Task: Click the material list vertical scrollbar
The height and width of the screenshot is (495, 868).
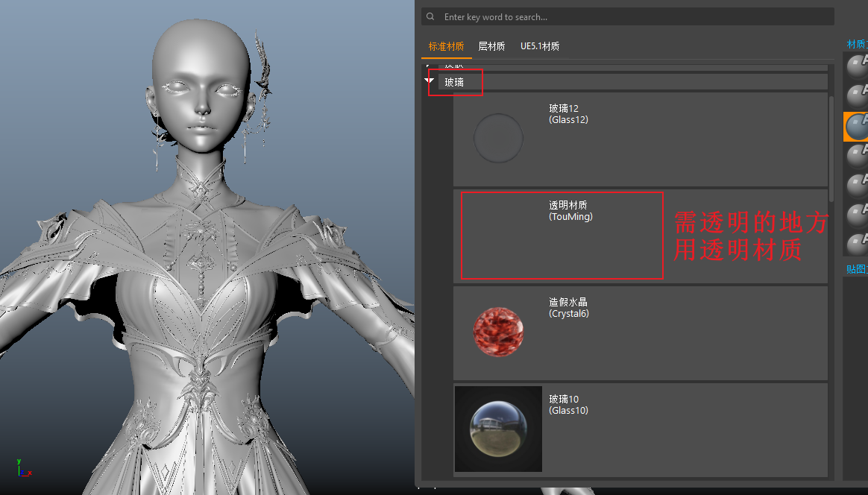Action: tap(831, 142)
